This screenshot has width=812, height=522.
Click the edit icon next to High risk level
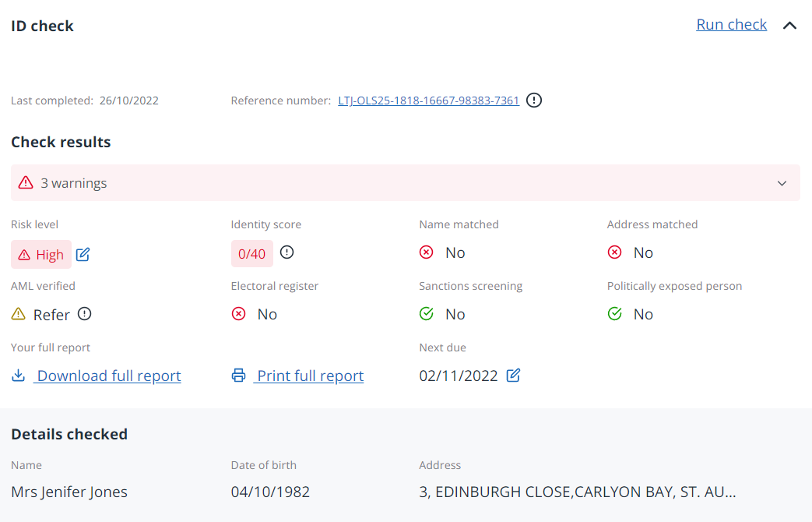(x=83, y=254)
